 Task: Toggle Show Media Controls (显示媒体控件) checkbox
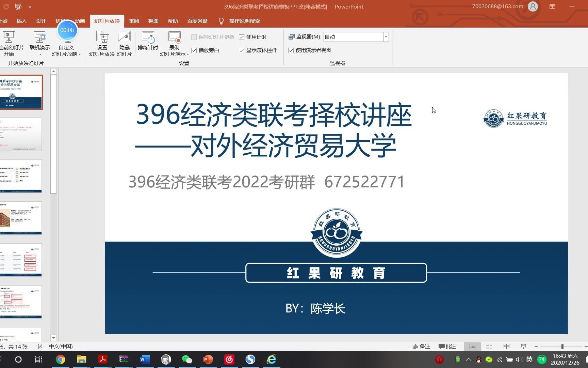pos(242,50)
